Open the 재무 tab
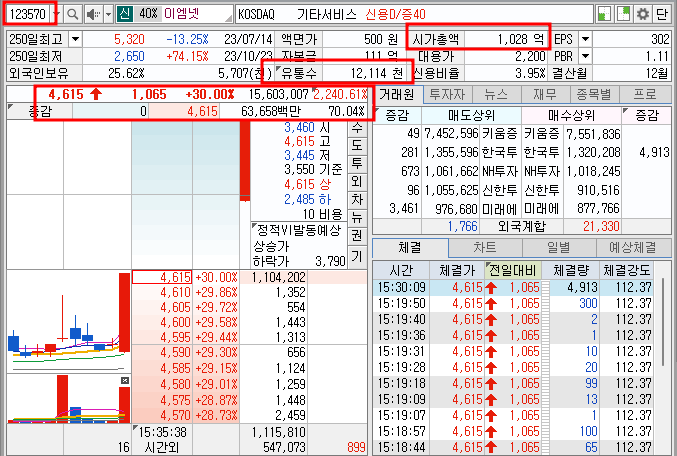This screenshot has width=677, height=456. [x=545, y=94]
